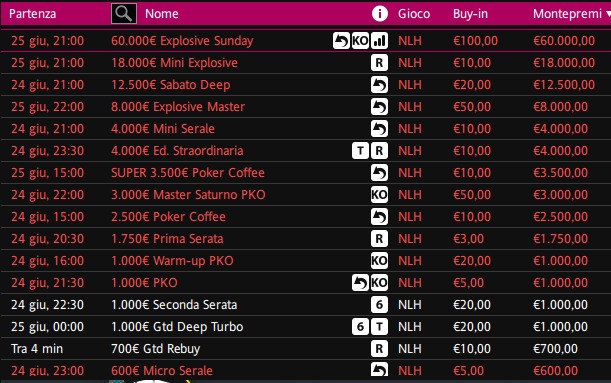
Task: Click re-entry icon on 1.000€ PKO row
Action: point(360,283)
